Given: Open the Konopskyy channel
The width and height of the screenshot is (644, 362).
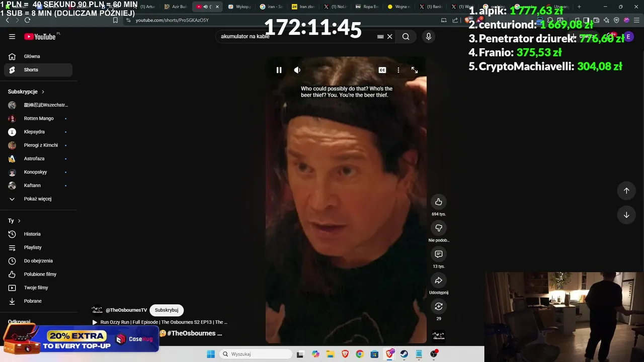Looking at the screenshot, I should (x=38, y=172).
